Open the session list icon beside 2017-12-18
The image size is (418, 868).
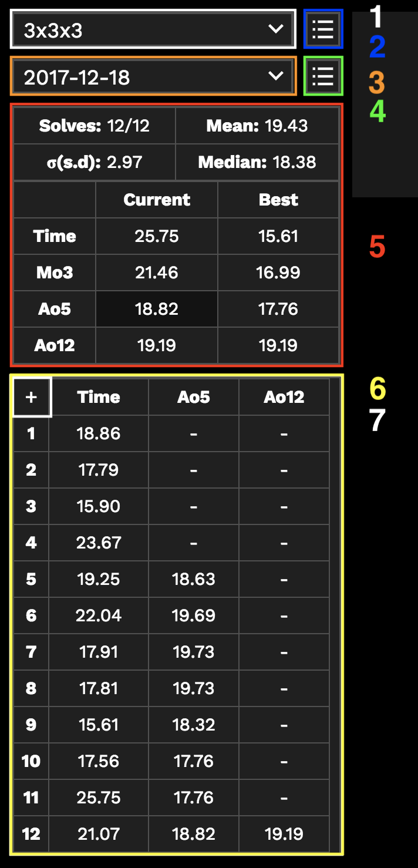(323, 76)
